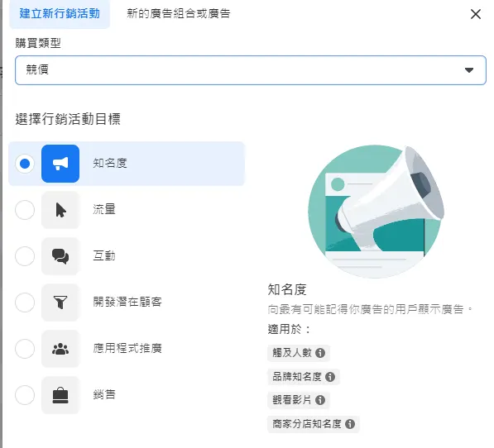Switch to the 新的廣告組合或廣告 tab

click(x=178, y=14)
